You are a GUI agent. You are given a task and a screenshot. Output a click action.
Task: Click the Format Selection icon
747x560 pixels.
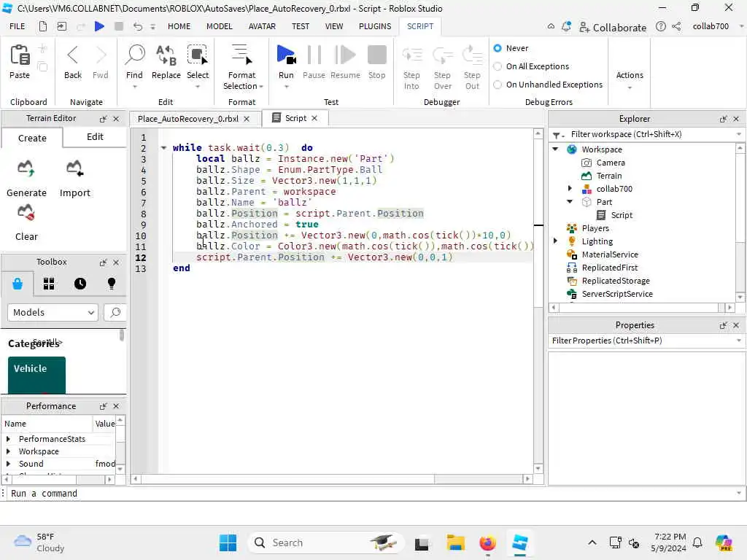[x=241, y=55]
